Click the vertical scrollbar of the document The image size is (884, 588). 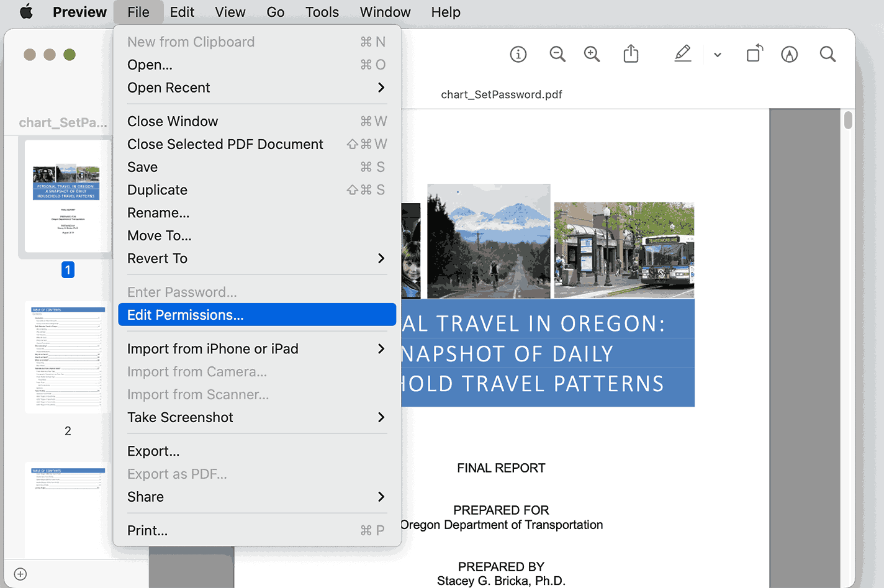pos(848,120)
